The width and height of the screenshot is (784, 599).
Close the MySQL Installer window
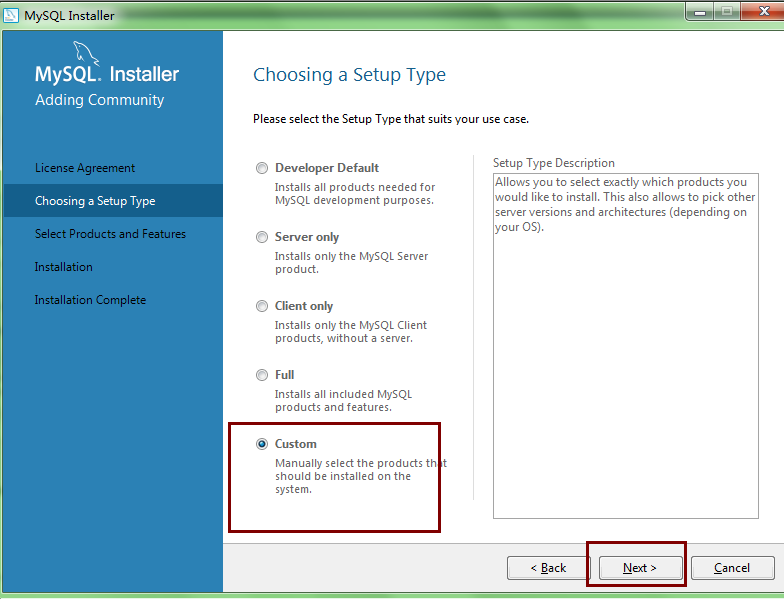coord(764,12)
